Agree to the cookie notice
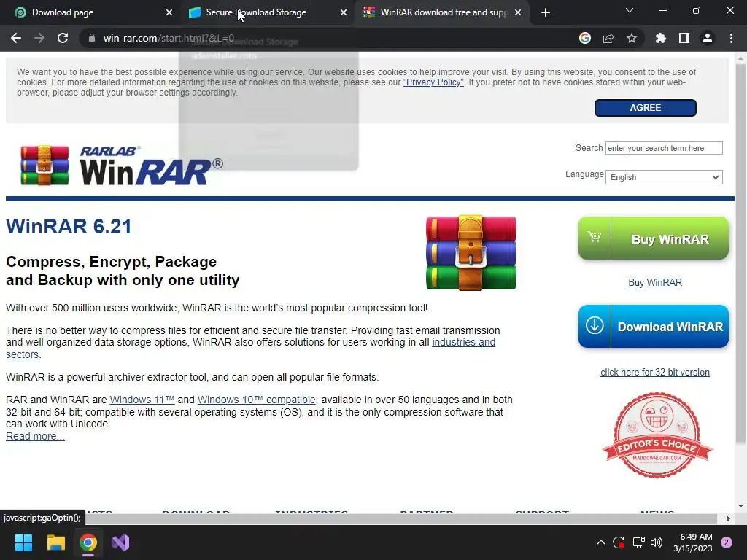 [x=646, y=108]
